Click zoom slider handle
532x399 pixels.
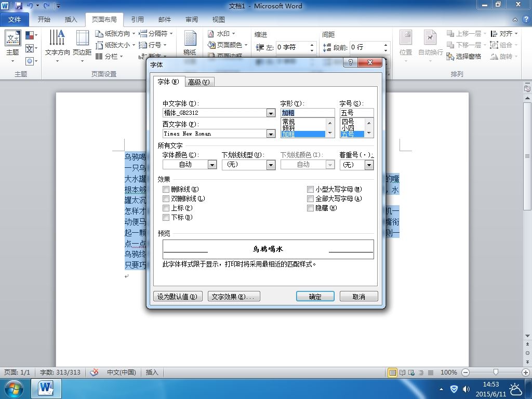pos(496,373)
